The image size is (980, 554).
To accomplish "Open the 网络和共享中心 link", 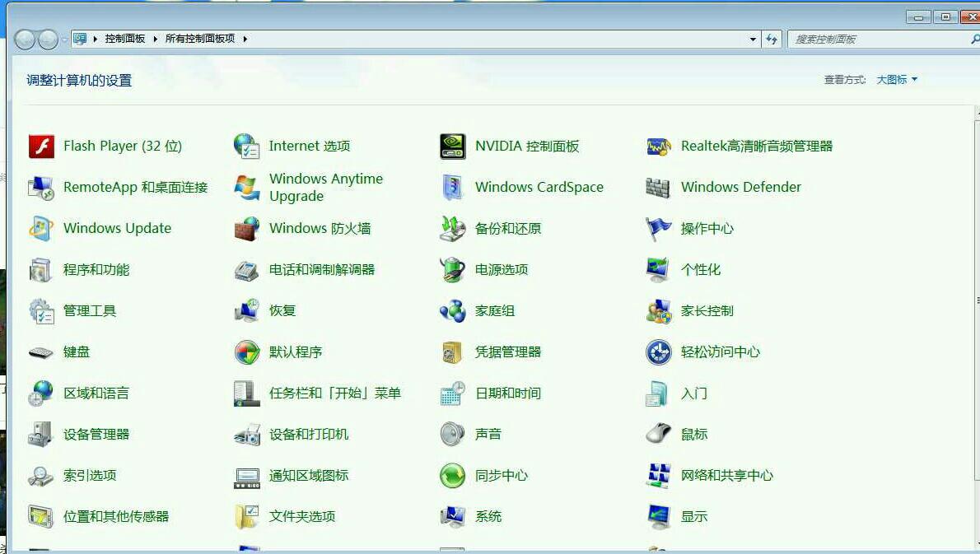I will coord(726,476).
